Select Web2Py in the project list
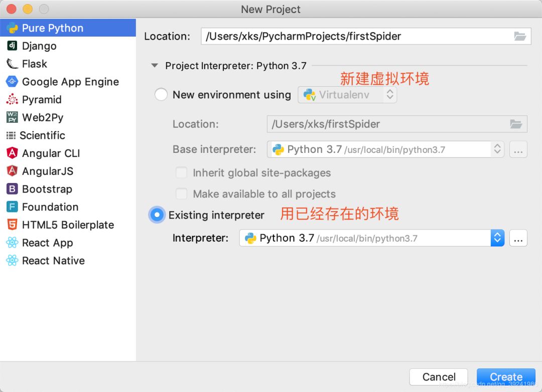 [68, 117]
